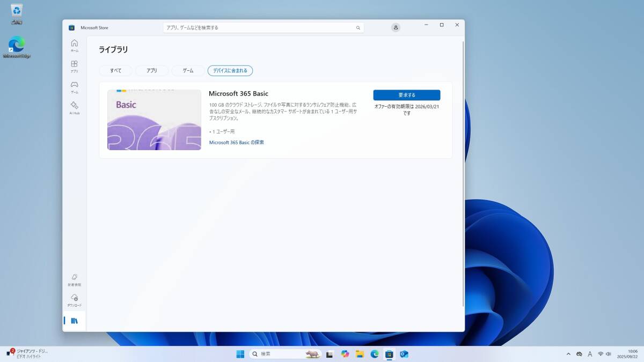Select the デバイスに含まれる filter tab
The height and width of the screenshot is (362, 644).
point(230,70)
